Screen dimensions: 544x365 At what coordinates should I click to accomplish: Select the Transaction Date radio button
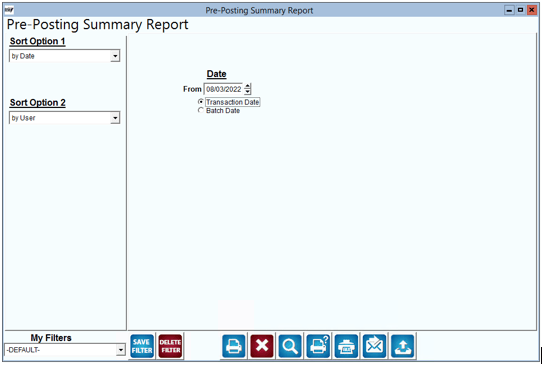coord(201,102)
